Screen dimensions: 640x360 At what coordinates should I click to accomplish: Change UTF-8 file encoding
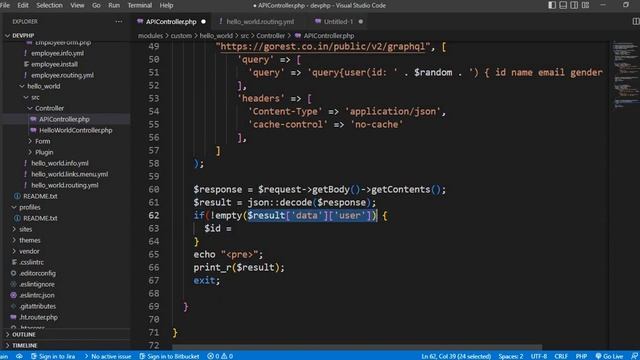(x=539, y=356)
